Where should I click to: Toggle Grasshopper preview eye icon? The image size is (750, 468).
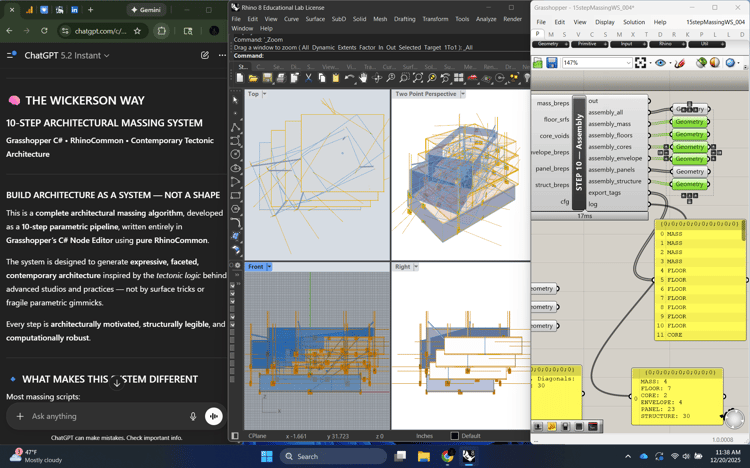660,63
